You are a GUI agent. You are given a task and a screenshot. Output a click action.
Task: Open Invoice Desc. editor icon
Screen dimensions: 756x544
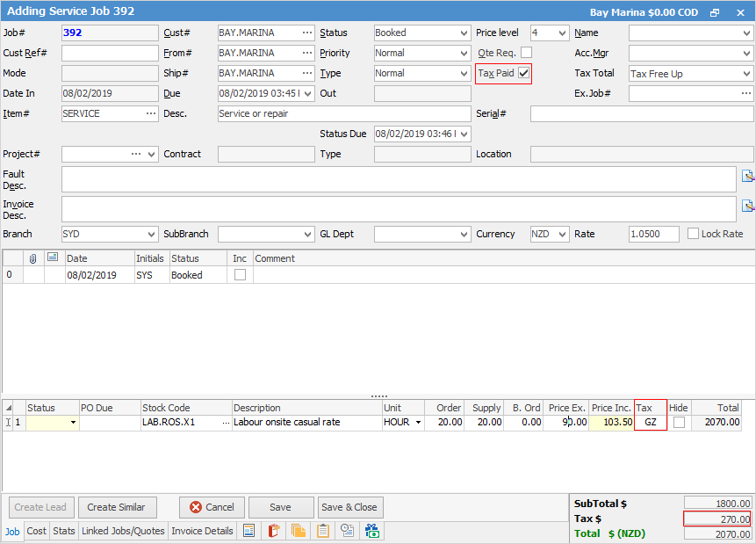pyautogui.click(x=748, y=207)
